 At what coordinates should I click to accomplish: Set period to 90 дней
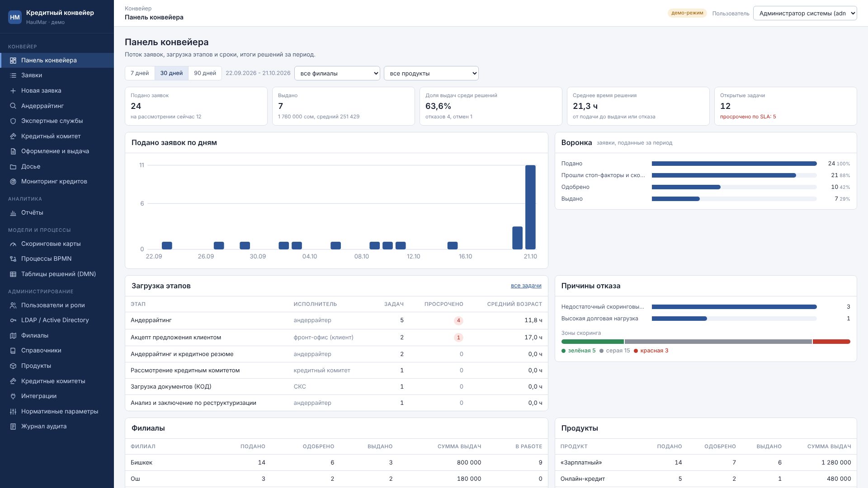coord(205,73)
